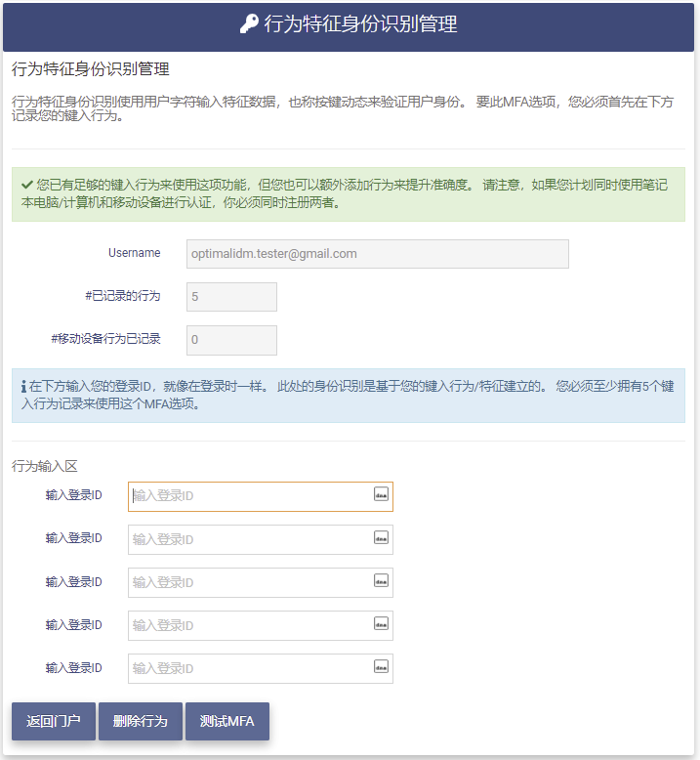
Task: Focus the first 输入登录ID input field
Action: [x=261, y=496]
